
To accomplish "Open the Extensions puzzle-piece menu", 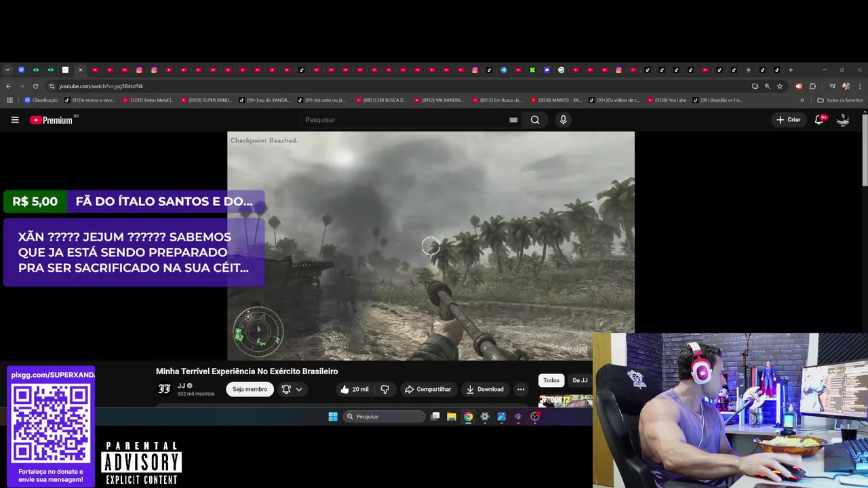I will click(x=812, y=86).
